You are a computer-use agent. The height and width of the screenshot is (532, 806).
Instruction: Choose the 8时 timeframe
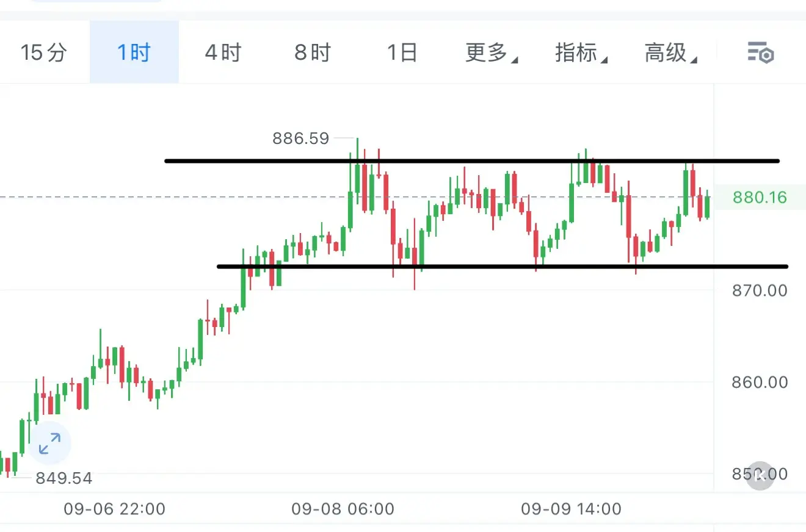click(x=312, y=53)
